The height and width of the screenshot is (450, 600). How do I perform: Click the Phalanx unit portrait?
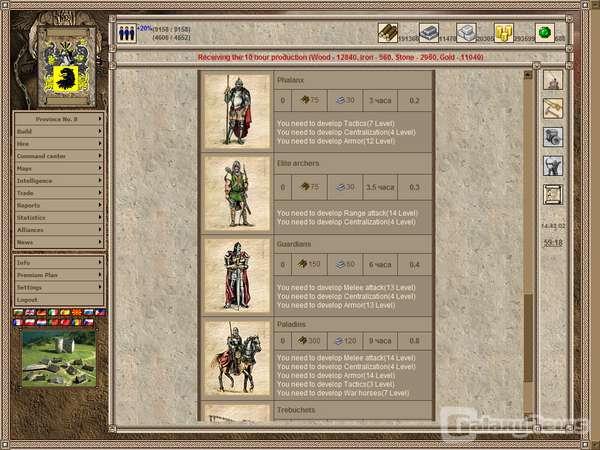click(237, 111)
